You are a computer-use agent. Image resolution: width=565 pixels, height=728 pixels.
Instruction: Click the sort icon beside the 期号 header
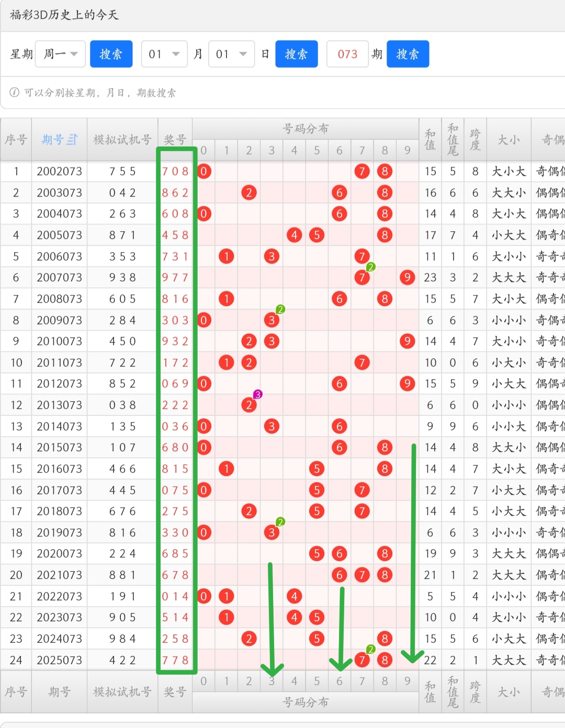[72, 140]
